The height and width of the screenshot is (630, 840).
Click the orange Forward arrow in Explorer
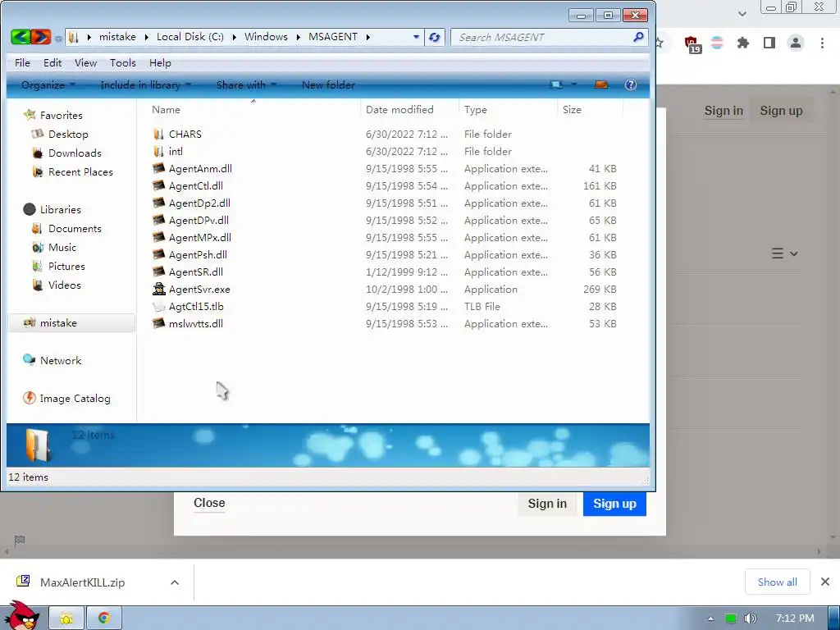pyautogui.click(x=41, y=37)
